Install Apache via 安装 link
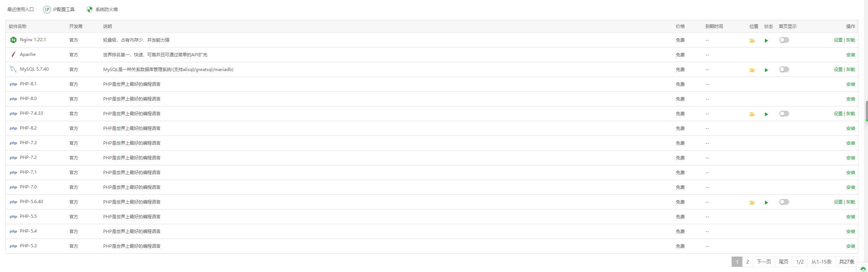This screenshot has height=272, width=868. [850, 55]
